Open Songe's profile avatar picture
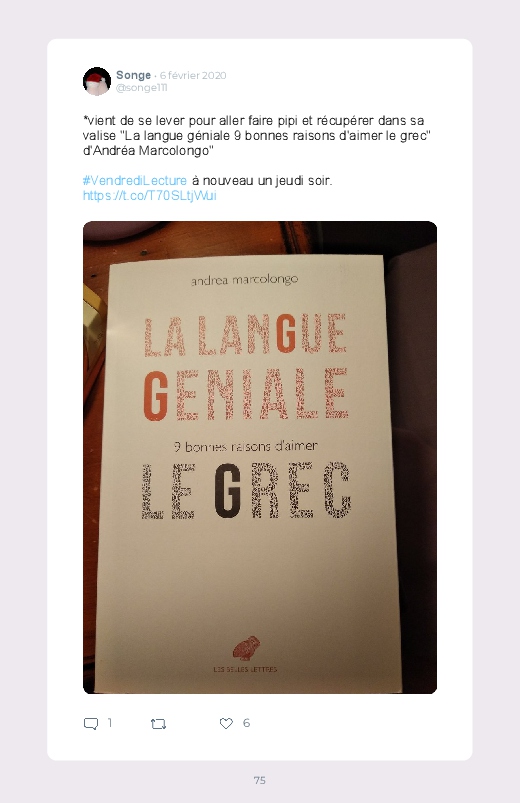Viewport: 520px width, 803px height. tap(97, 81)
